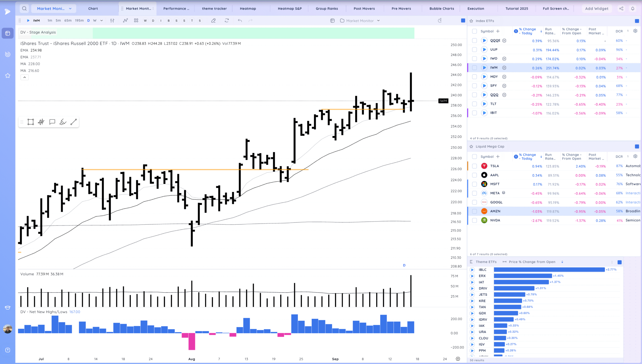Select the eraser tool icon
The height and width of the screenshot is (364, 642).
click(213, 21)
